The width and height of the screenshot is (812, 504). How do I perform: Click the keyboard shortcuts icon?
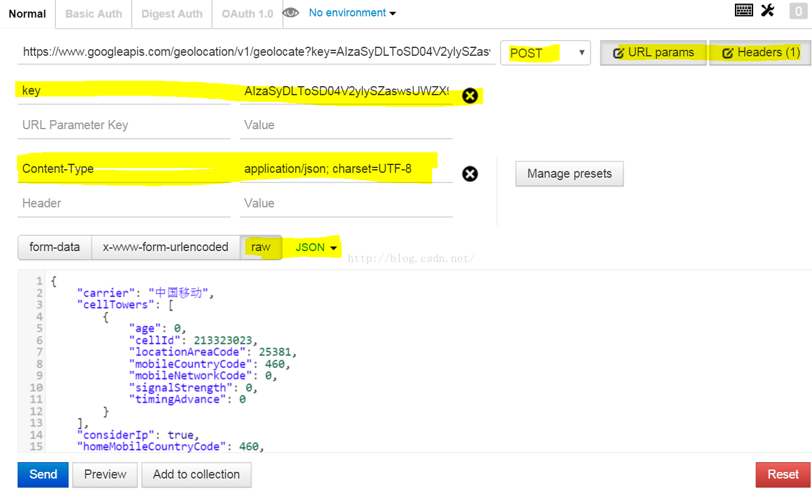[743, 10]
